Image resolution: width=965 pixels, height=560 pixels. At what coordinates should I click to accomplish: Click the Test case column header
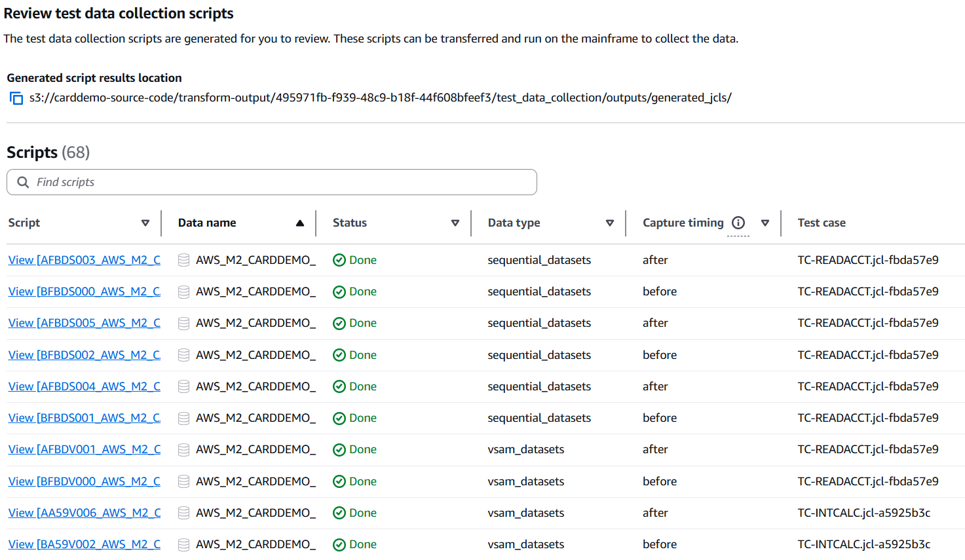[822, 223]
